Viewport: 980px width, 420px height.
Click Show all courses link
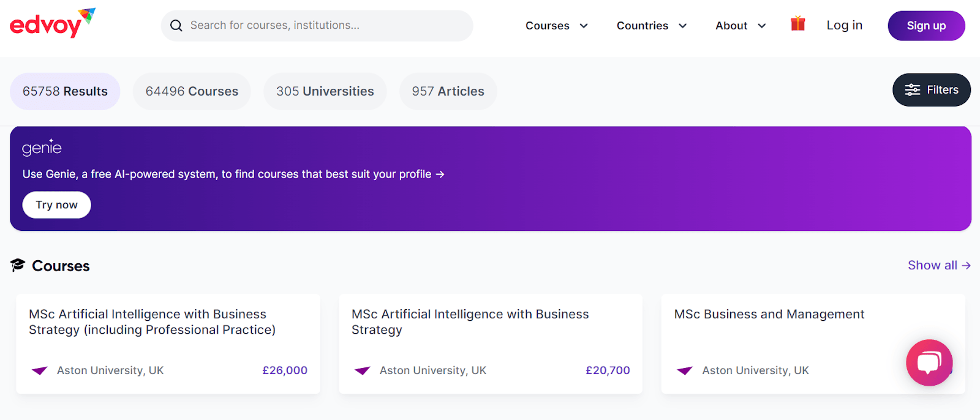939,265
